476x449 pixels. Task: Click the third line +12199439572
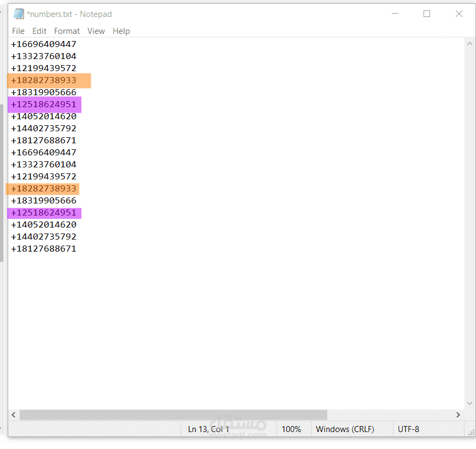(x=44, y=68)
